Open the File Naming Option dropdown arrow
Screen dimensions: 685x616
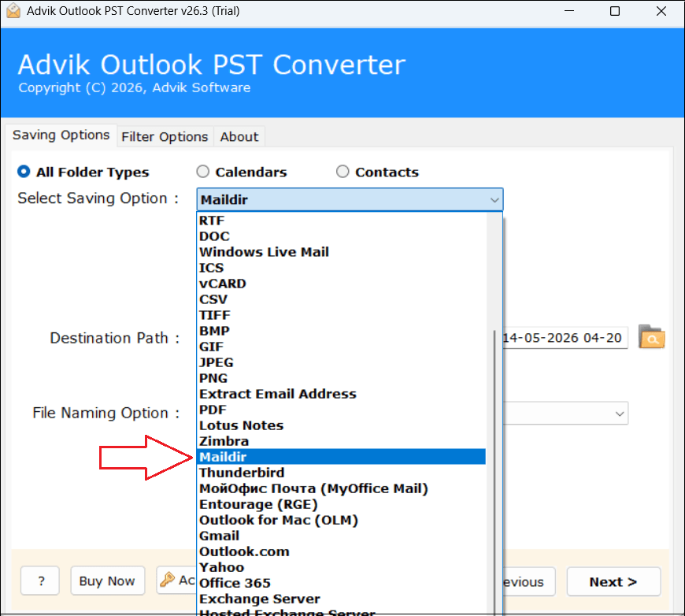coord(619,414)
